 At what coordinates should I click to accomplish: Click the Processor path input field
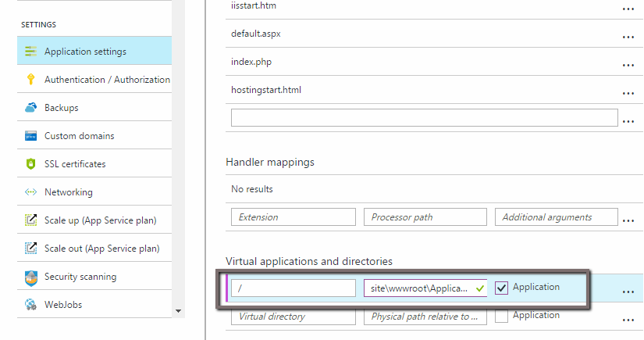(x=425, y=217)
